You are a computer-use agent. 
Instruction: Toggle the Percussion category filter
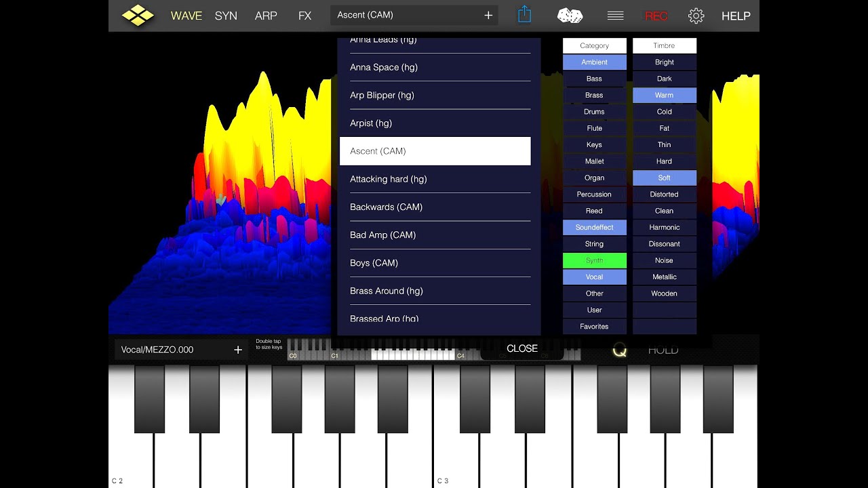(x=595, y=194)
